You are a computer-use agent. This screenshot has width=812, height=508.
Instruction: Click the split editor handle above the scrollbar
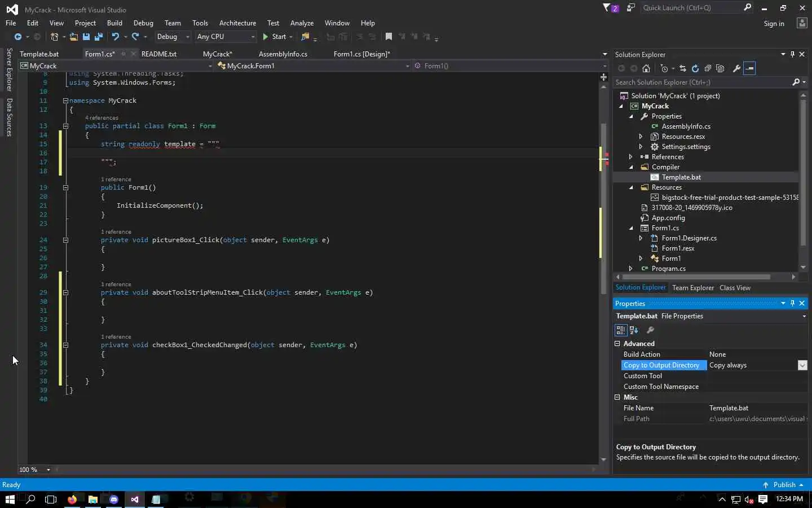(604, 77)
